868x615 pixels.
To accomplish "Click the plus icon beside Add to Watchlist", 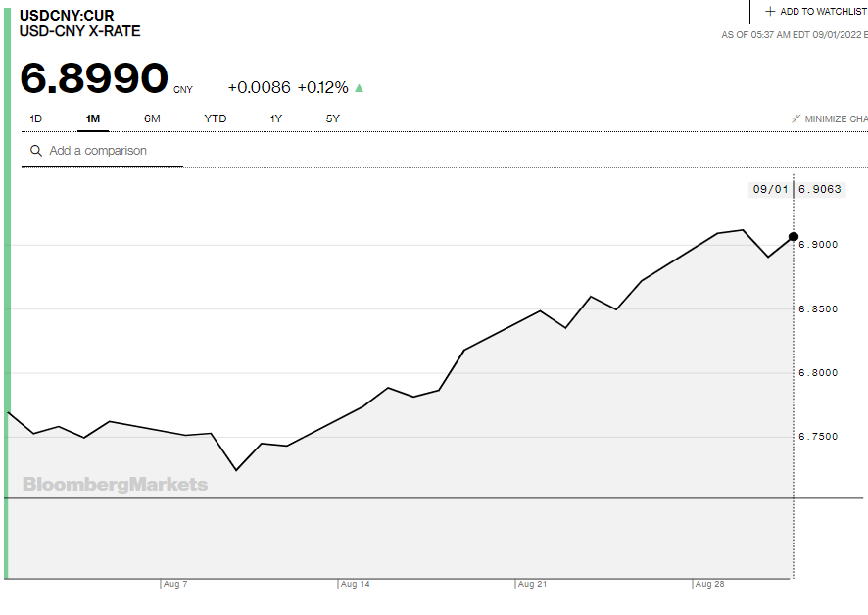I will (x=769, y=11).
